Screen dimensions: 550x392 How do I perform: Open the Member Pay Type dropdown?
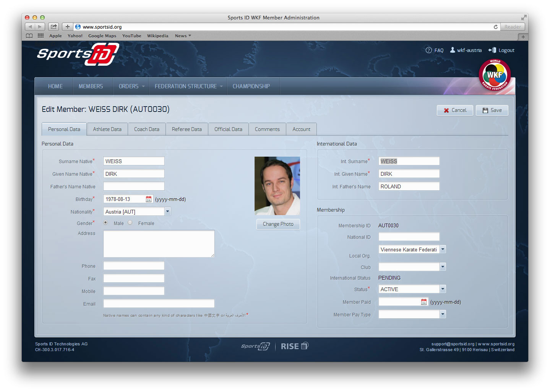(443, 314)
